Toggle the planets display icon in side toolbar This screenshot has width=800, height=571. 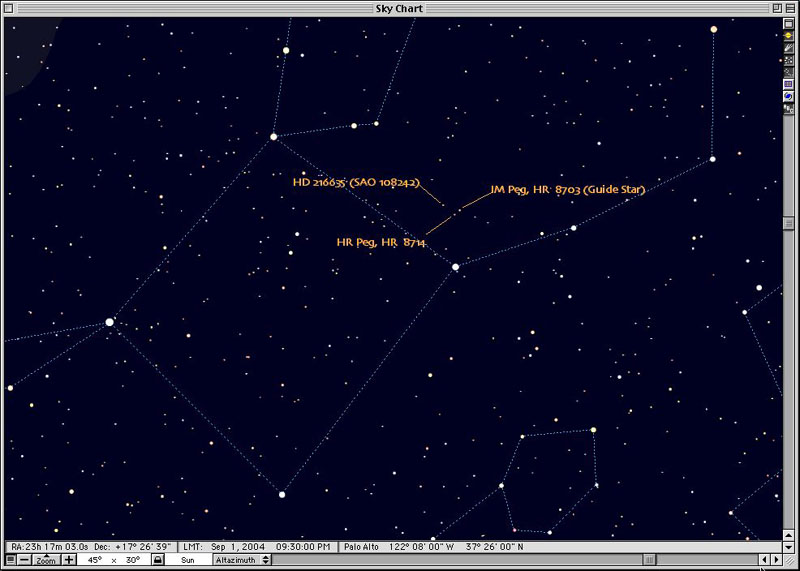[x=788, y=36]
